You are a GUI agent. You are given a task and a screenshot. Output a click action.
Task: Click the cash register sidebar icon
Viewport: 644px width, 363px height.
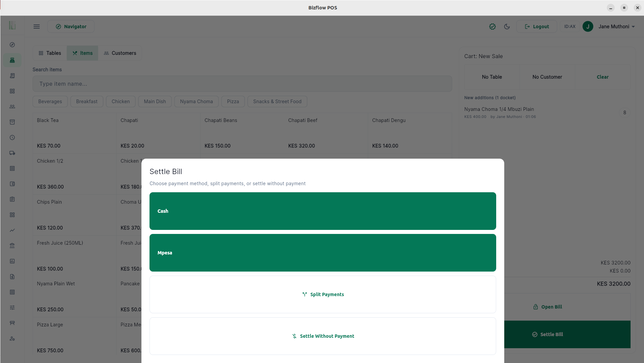pyautogui.click(x=12, y=60)
